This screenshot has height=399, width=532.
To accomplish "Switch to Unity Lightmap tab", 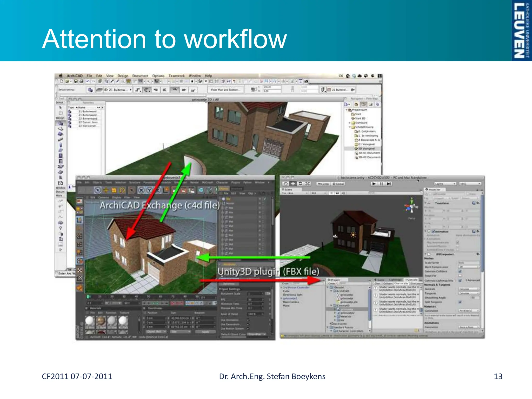I will pyautogui.click(x=396, y=280).
